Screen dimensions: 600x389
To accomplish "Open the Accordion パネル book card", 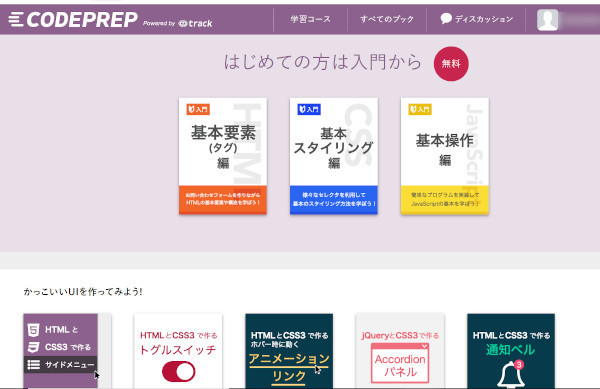I will (x=400, y=351).
